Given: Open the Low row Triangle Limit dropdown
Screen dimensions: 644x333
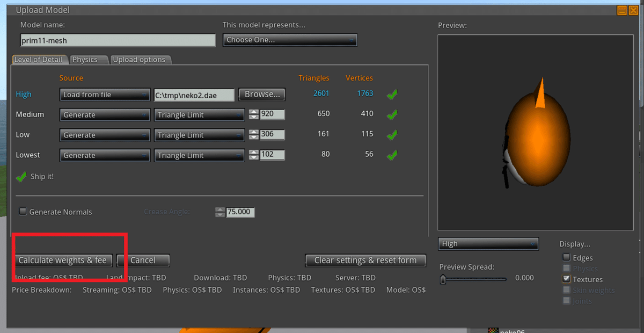Looking at the screenshot, I should pos(199,135).
